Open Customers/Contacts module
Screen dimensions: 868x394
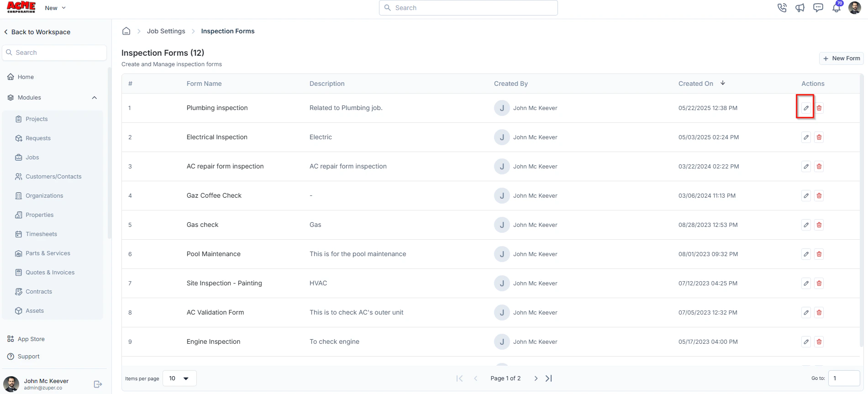click(x=53, y=177)
